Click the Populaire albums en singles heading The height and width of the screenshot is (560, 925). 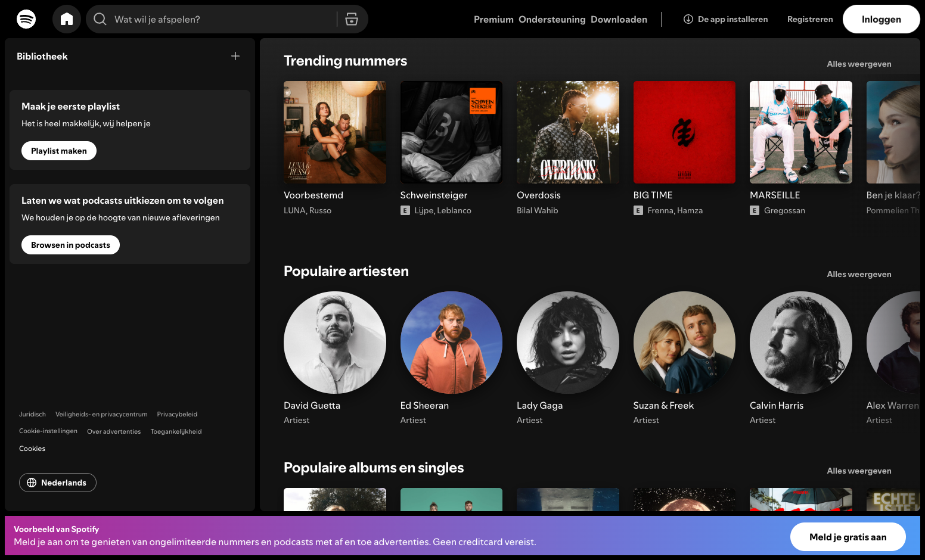[374, 468]
